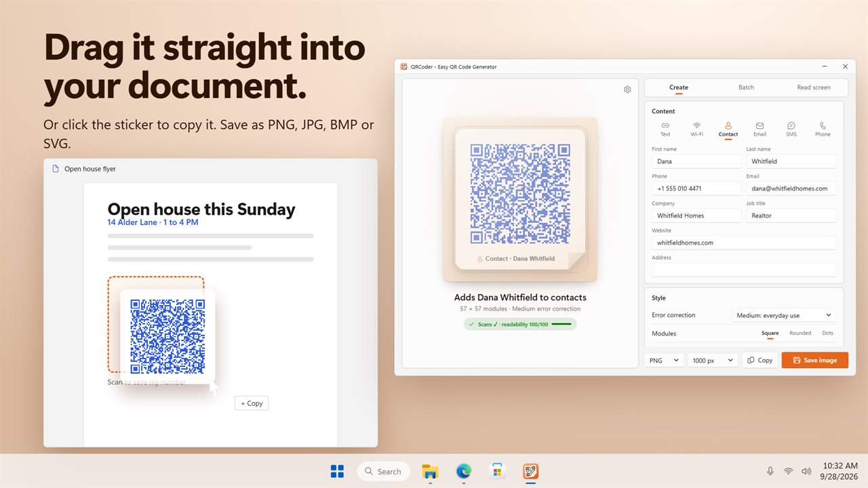This screenshot has width=868, height=488.
Task: Switch to the Read screen tab
Action: coord(814,87)
